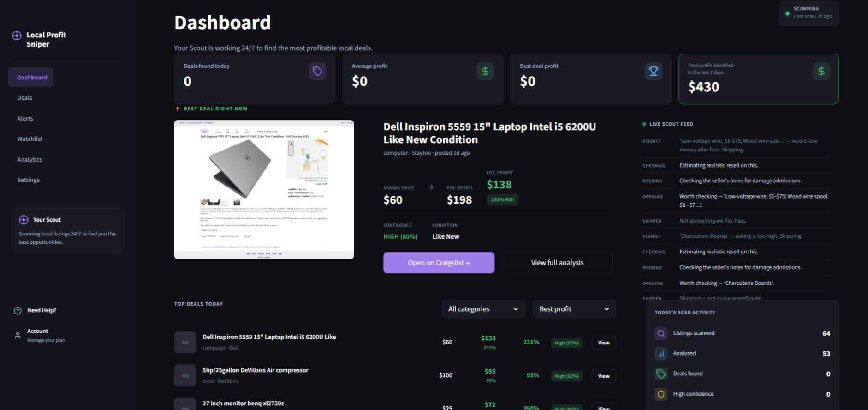Click the Need Help question mark icon
Image resolution: width=868 pixels, height=410 pixels.
(18, 311)
